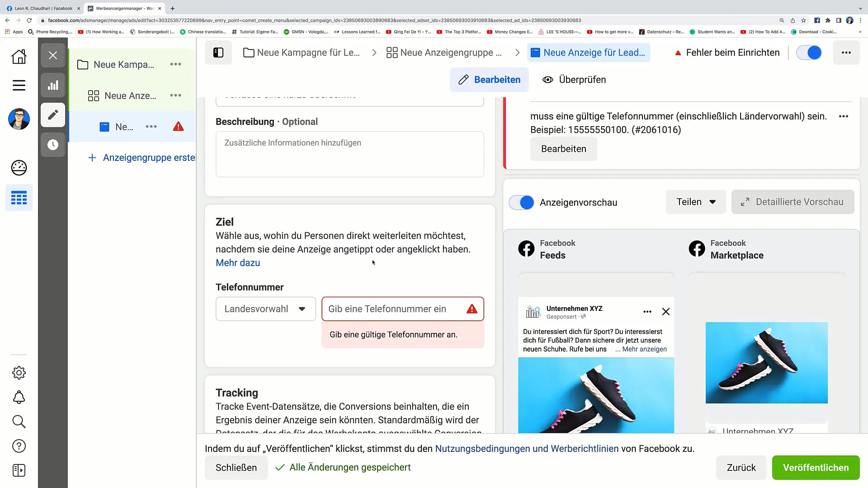Toggle the Anzeigenvorschau preview switch
868x488 pixels.
[x=524, y=202]
